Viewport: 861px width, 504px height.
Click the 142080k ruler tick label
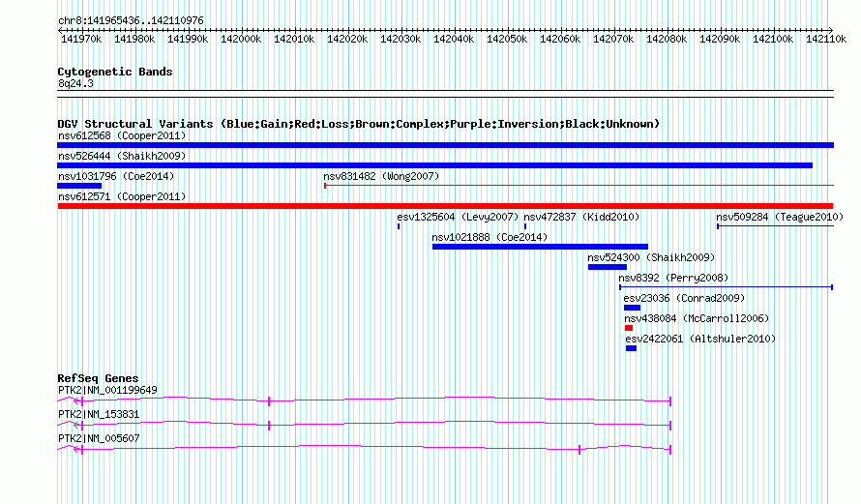pyautogui.click(x=667, y=40)
